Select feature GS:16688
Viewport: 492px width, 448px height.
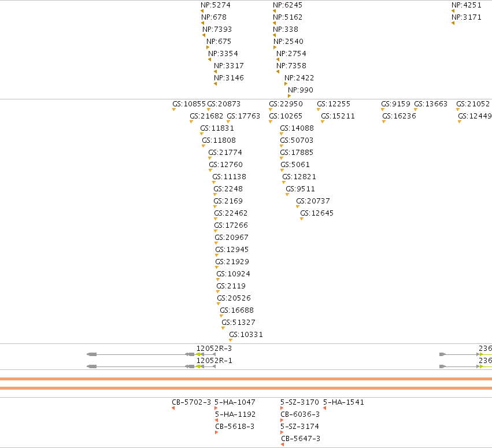(237, 310)
